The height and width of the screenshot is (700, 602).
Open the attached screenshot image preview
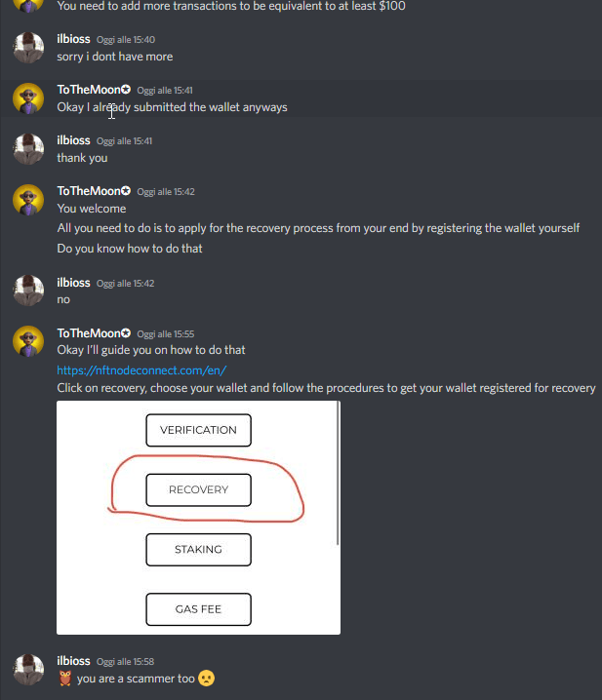coord(198,518)
